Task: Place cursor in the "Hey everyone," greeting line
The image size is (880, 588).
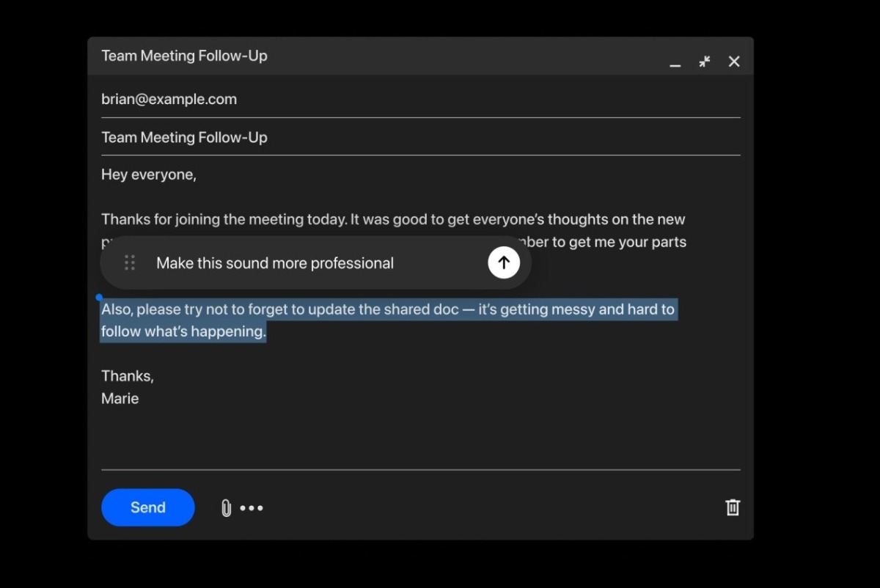Action: 149,175
